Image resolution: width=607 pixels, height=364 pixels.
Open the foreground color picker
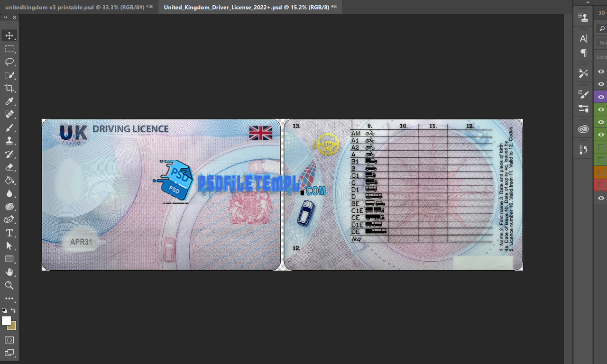6,321
